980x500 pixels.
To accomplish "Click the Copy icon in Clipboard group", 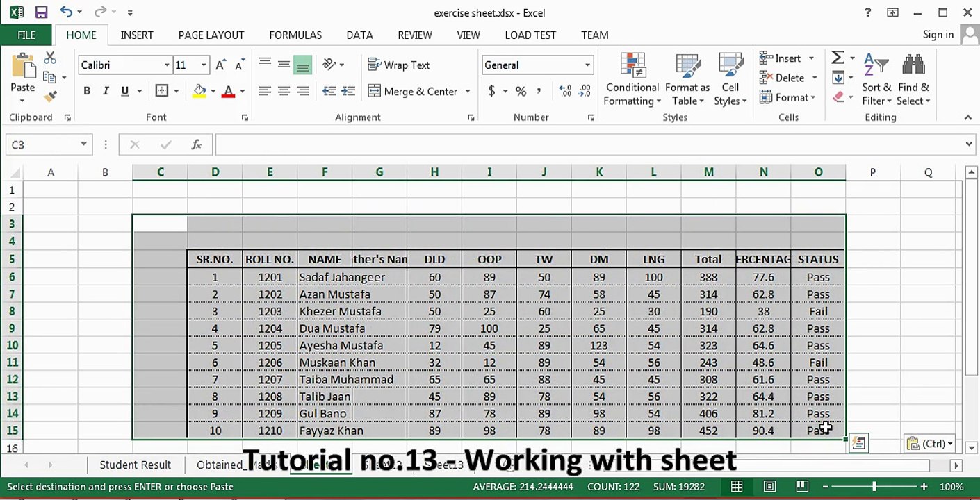I will tap(49, 77).
